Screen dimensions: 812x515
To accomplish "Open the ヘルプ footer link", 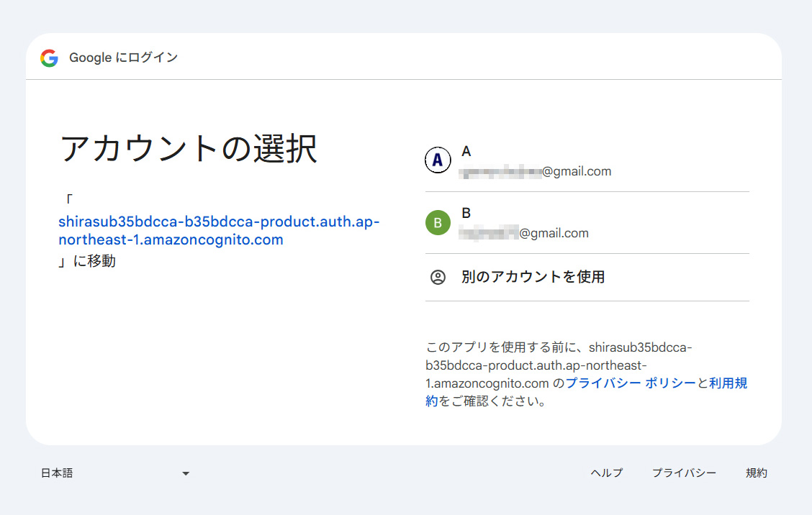I will click(606, 473).
